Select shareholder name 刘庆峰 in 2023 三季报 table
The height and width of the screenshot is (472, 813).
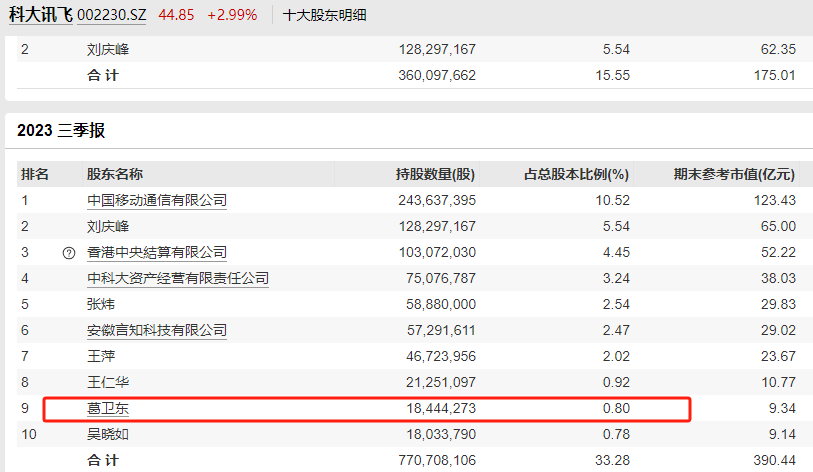pyautogui.click(x=108, y=226)
